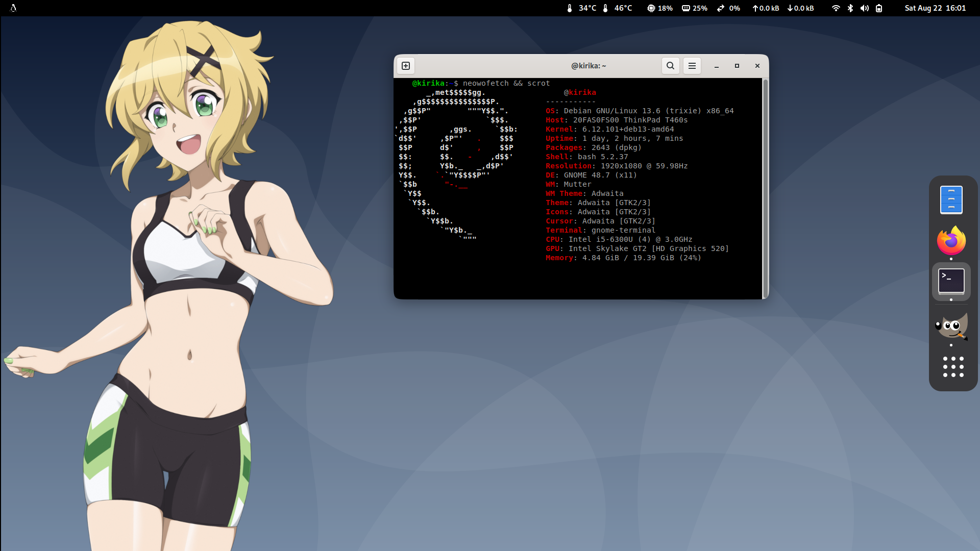Click the memory usage 25% indicator

pos(695,8)
